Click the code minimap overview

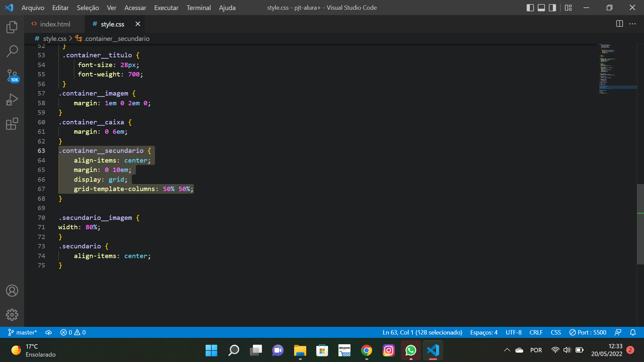click(x=618, y=69)
